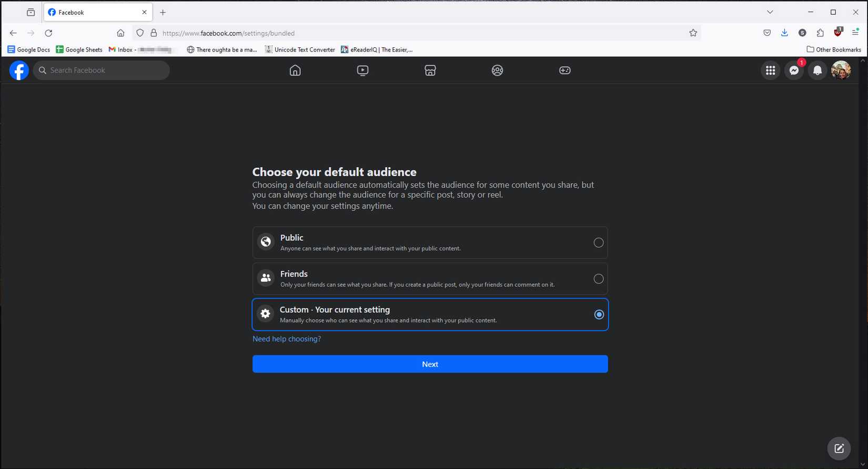Open the account profile picture menu

[841, 70]
